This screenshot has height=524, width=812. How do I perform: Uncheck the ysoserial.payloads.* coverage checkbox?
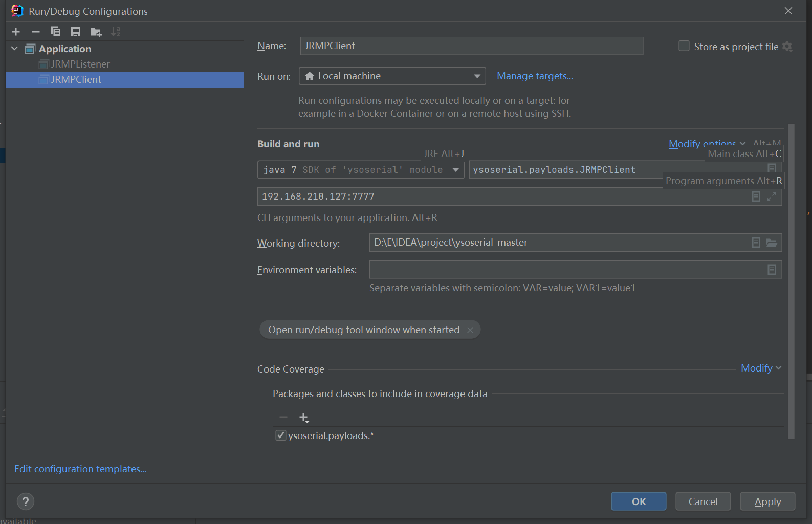click(280, 435)
